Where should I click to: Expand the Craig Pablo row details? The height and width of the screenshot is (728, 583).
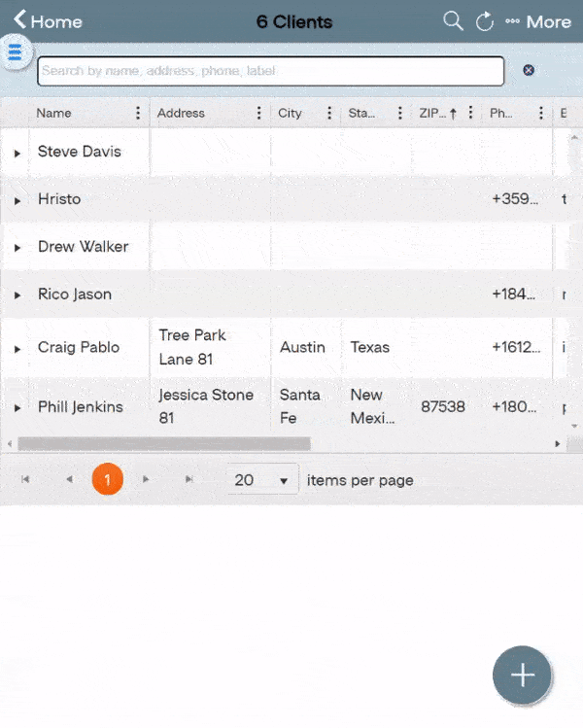(x=17, y=348)
